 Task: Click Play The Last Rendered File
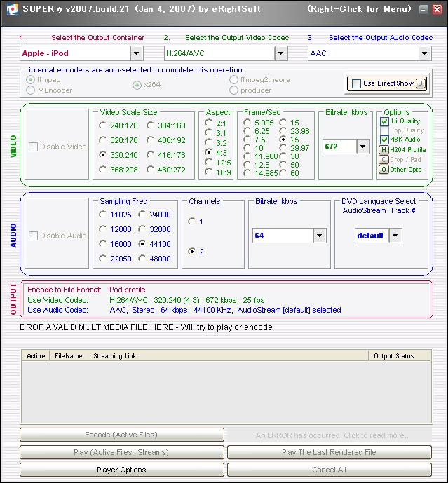point(329,452)
